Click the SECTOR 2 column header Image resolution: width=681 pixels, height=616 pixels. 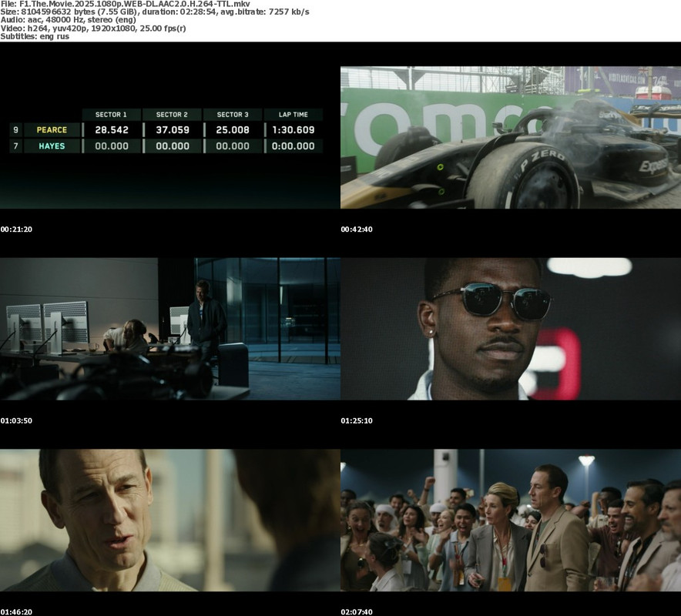pos(172,115)
